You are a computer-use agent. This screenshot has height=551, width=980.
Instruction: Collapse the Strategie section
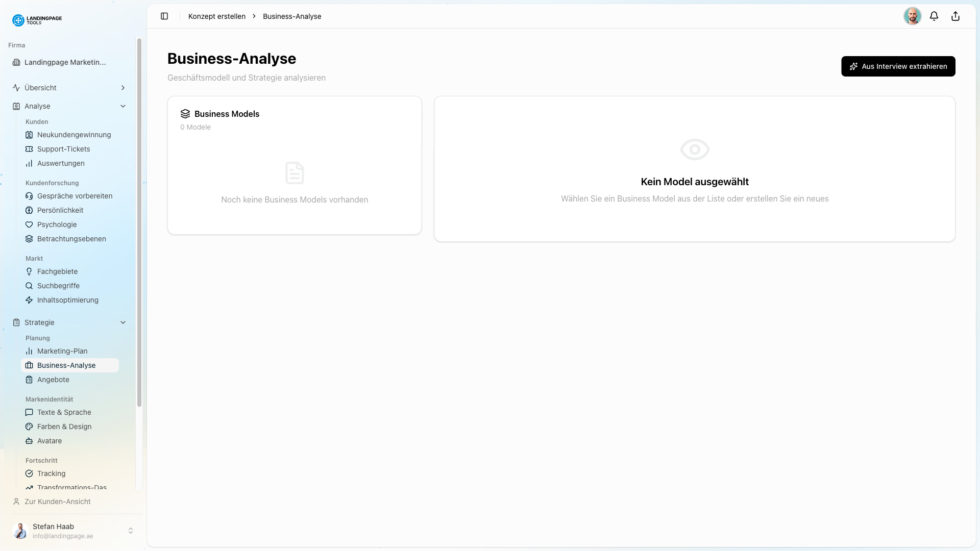tap(122, 322)
